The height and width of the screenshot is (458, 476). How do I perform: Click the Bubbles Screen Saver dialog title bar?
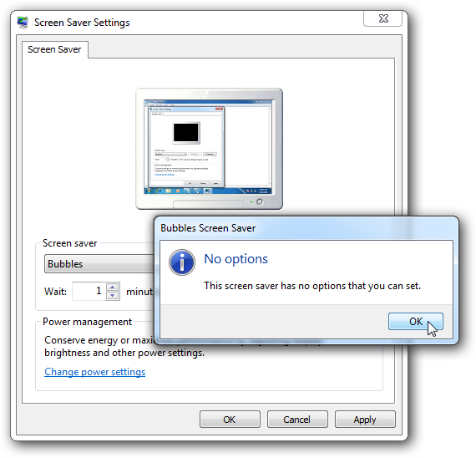[x=306, y=228]
